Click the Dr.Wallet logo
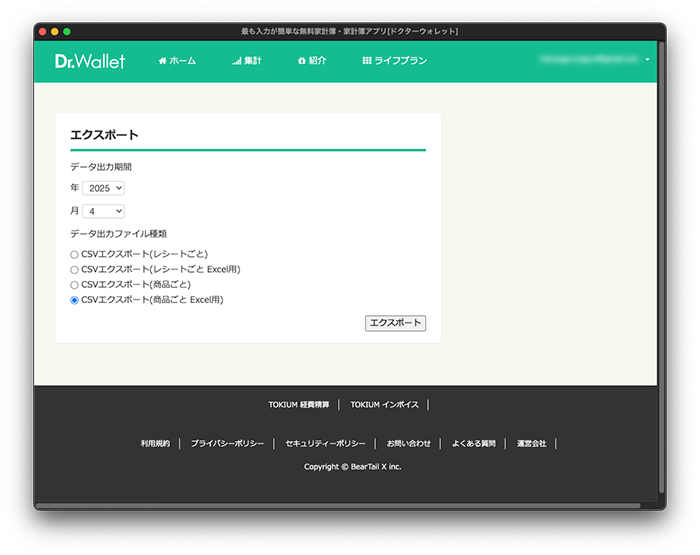Image resolution: width=700 pixels, height=555 pixels. click(90, 61)
